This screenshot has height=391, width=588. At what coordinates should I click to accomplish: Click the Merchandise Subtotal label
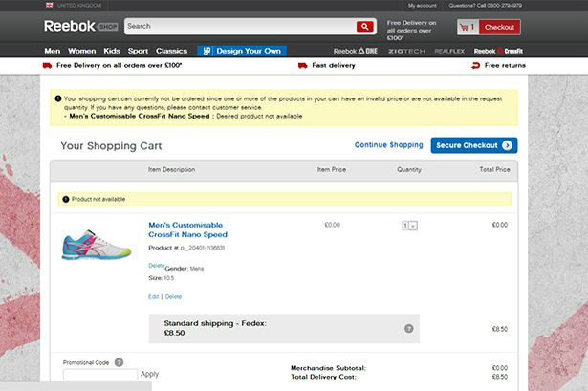[x=328, y=368]
